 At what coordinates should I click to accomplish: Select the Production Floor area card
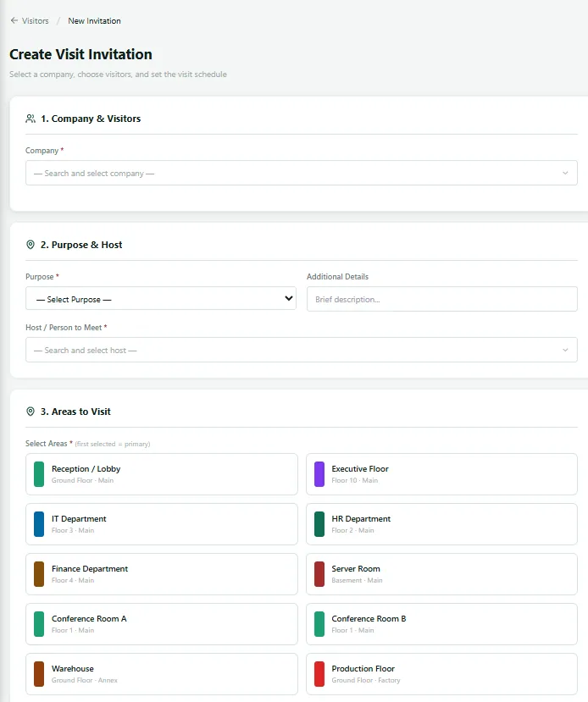441,674
